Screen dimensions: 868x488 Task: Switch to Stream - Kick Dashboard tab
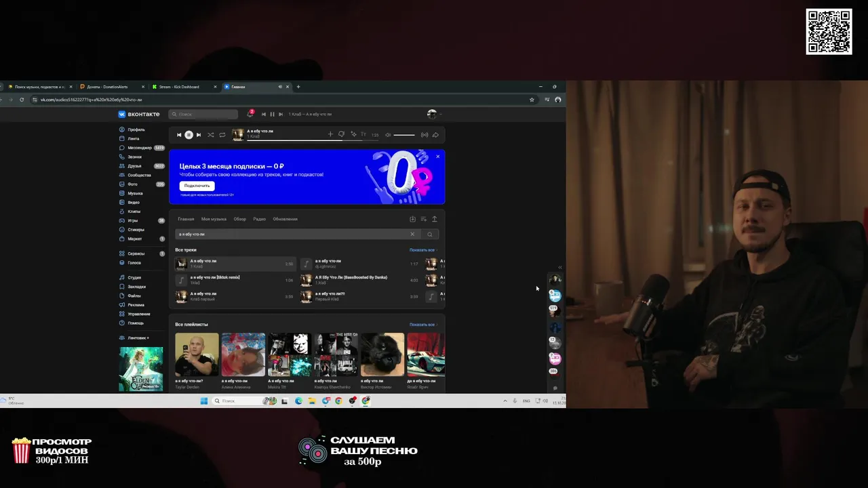pos(184,87)
